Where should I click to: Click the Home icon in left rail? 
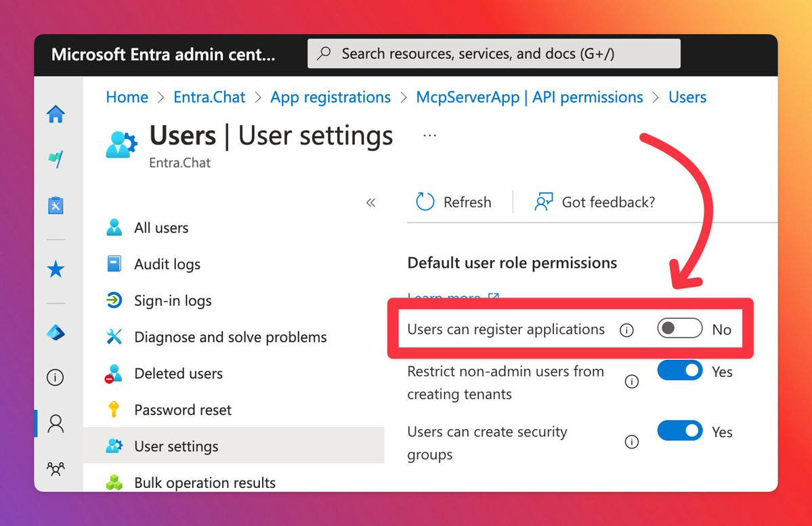[x=56, y=115]
